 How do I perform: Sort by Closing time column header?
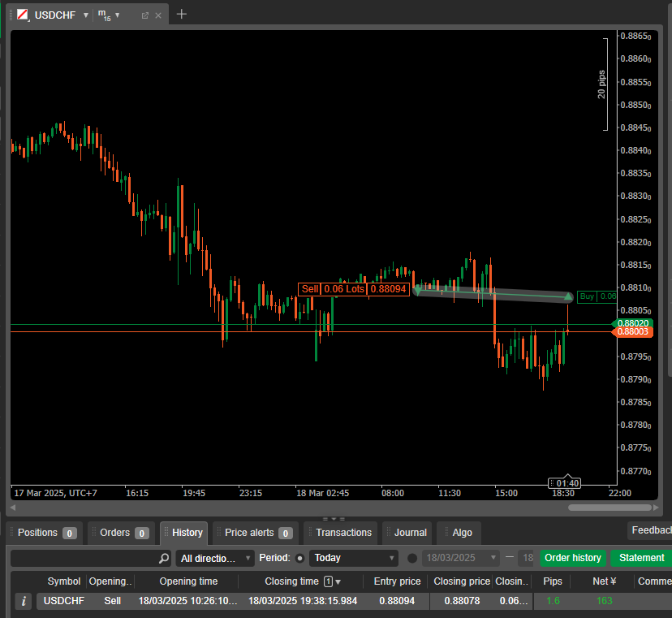click(x=292, y=581)
